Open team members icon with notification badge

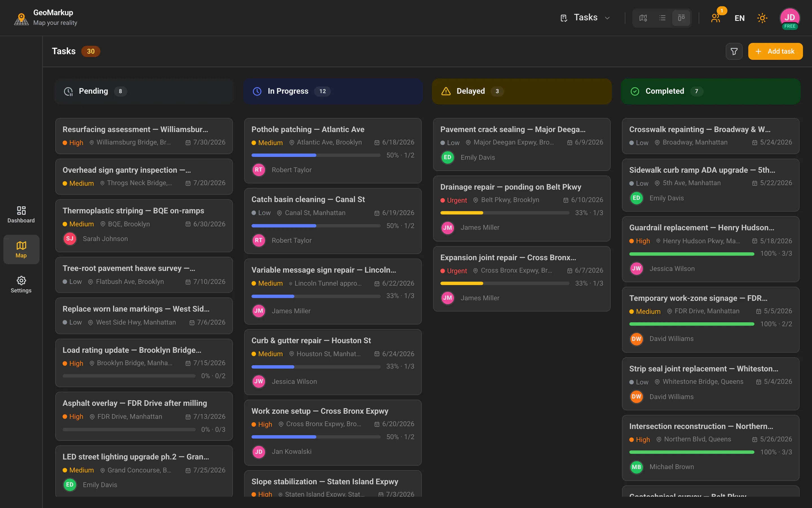(716, 18)
